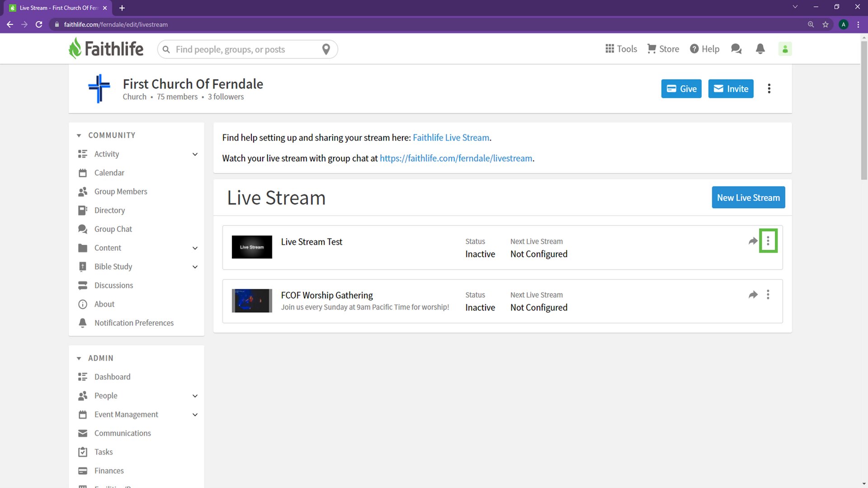Collapse the COMMUNITY section
Image resolution: width=868 pixels, height=488 pixels.
[x=79, y=136]
